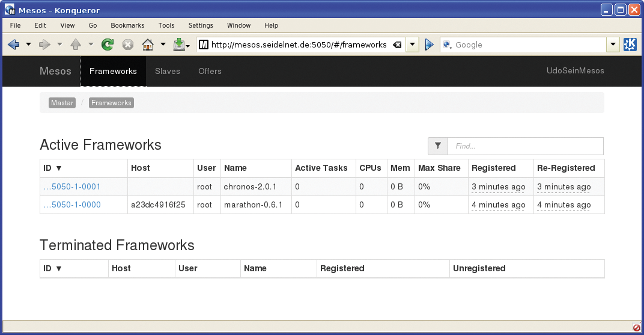Sort by CPUs column header
This screenshot has height=335, width=644.
point(370,168)
